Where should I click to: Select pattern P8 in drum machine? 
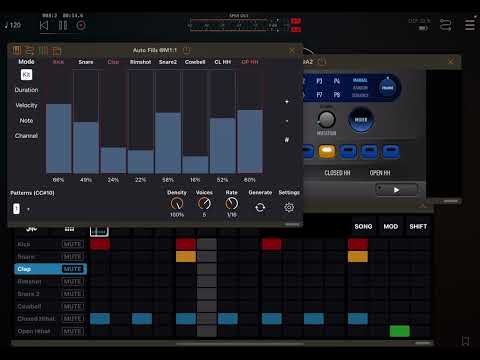337,95
